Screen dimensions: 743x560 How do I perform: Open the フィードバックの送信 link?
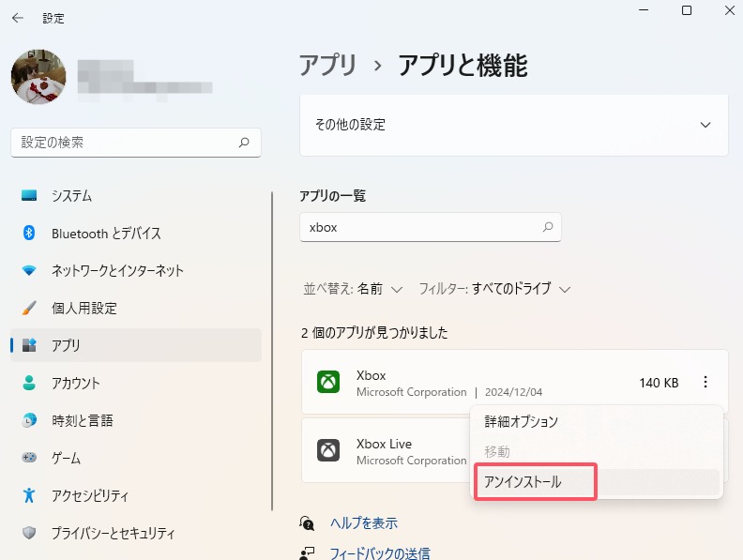(x=380, y=552)
